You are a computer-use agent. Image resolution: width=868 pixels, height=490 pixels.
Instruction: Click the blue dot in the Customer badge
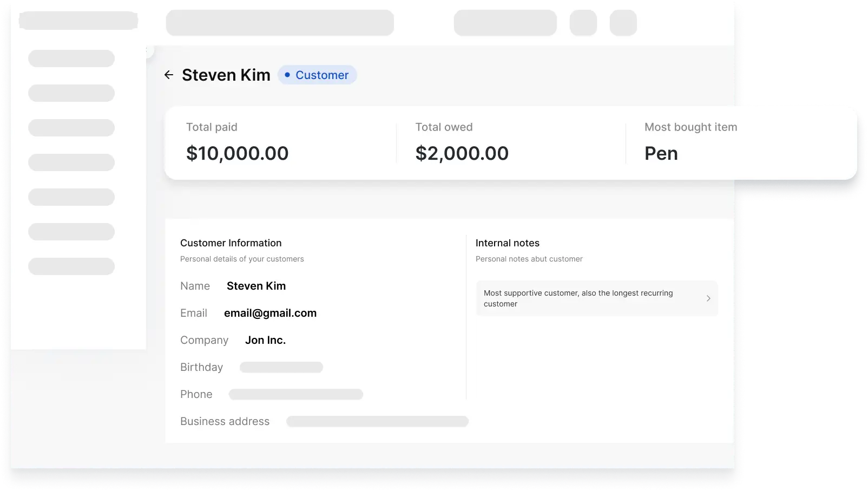tap(287, 75)
